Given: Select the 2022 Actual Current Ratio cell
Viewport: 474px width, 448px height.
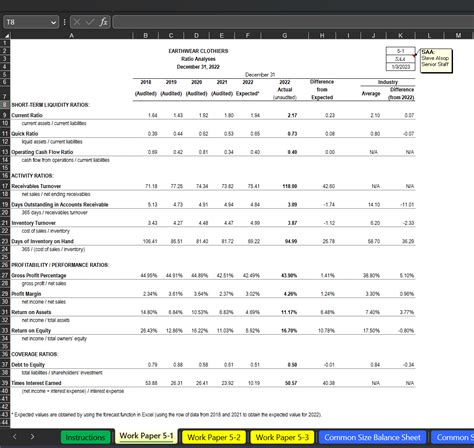Looking at the screenshot, I should [x=285, y=115].
